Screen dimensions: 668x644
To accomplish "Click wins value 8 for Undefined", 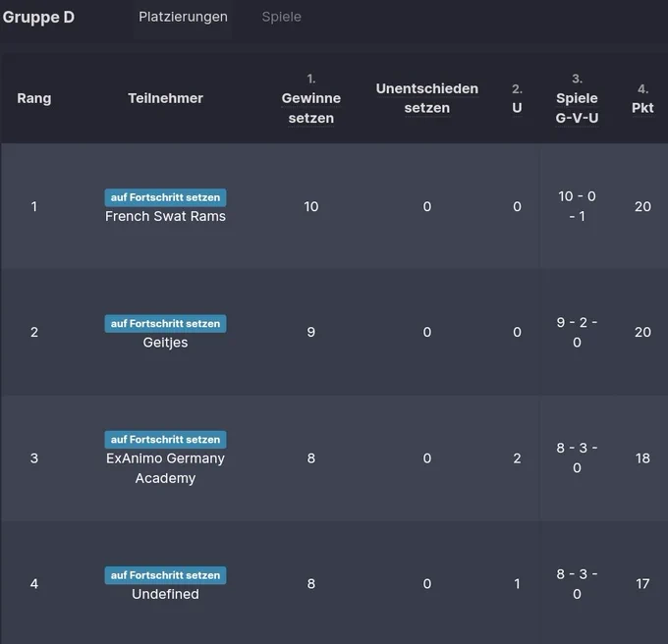I will click(311, 583).
